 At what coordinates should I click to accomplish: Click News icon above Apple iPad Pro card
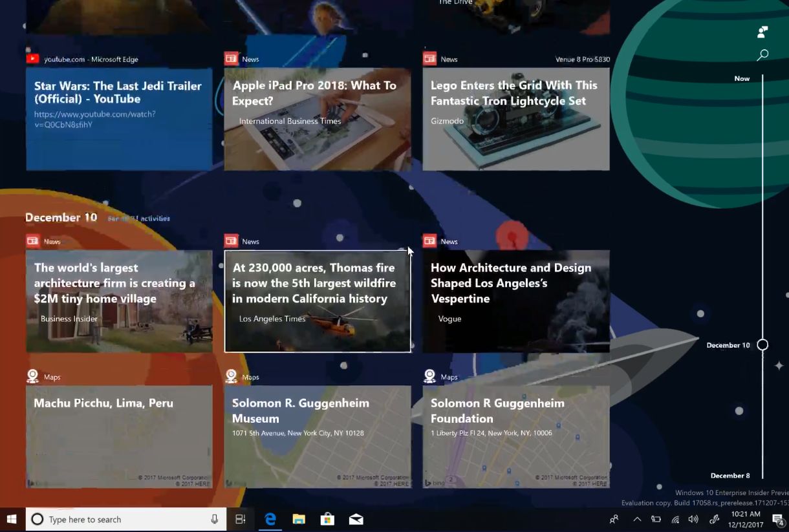231,59
